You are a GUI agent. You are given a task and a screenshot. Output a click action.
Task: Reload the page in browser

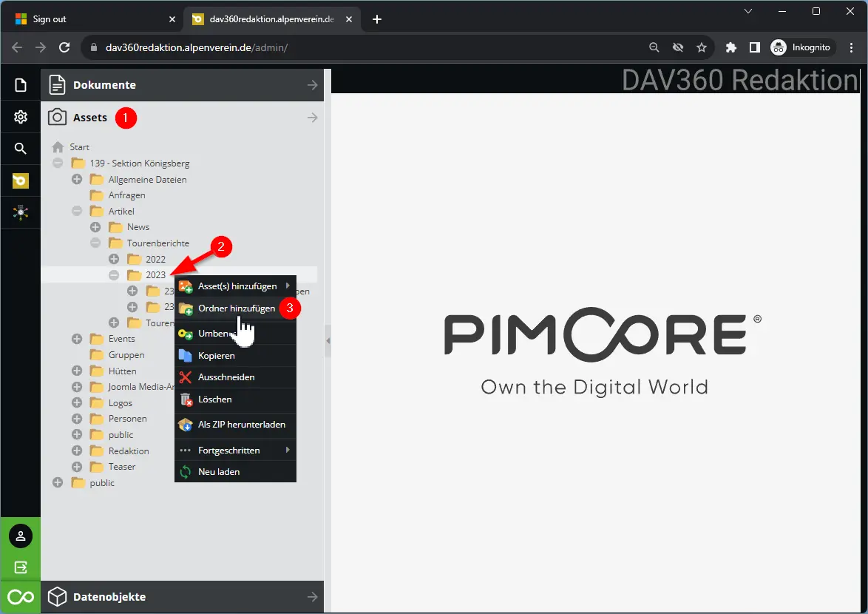pyautogui.click(x=64, y=47)
